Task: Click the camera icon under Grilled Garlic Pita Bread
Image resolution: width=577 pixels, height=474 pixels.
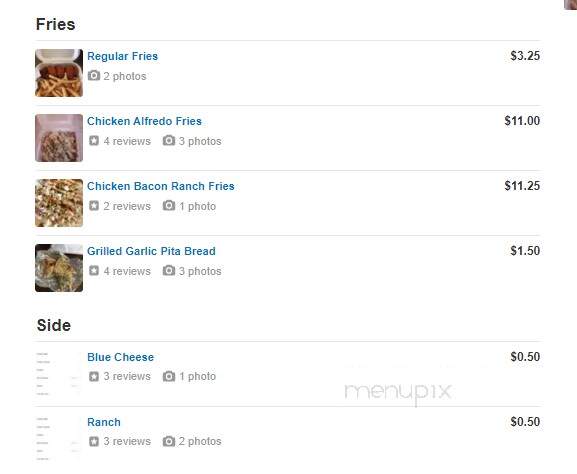Action: 169,270
